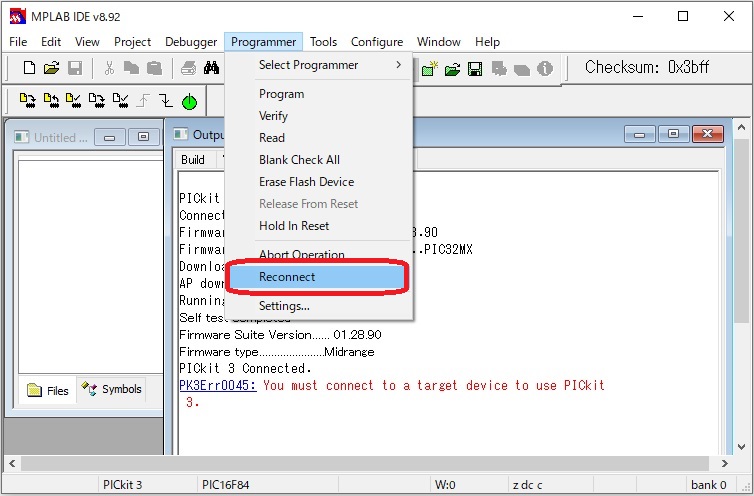Click the vertical scrollbar down arrow

(741, 447)
